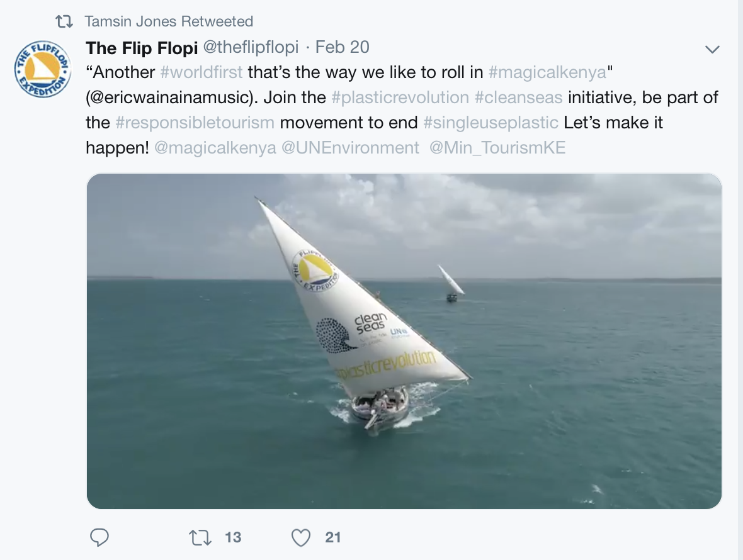Visit the @theflipflopi handle

click(251, 47)
